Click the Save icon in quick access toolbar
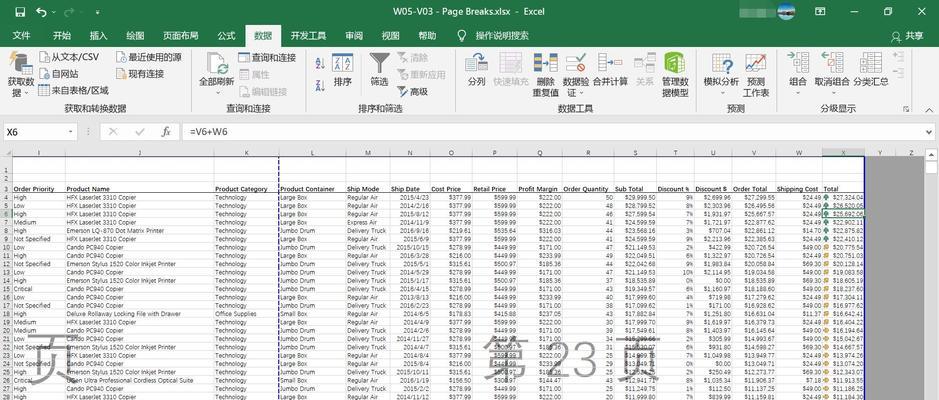The height and width of the screenshot is (400, 939). (x=20, y=12)
